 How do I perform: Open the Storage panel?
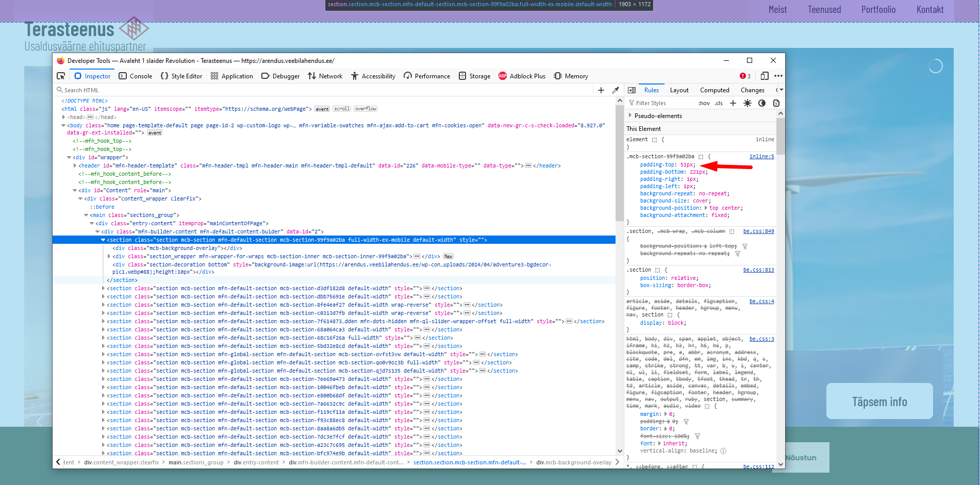(x=475, y=76)
